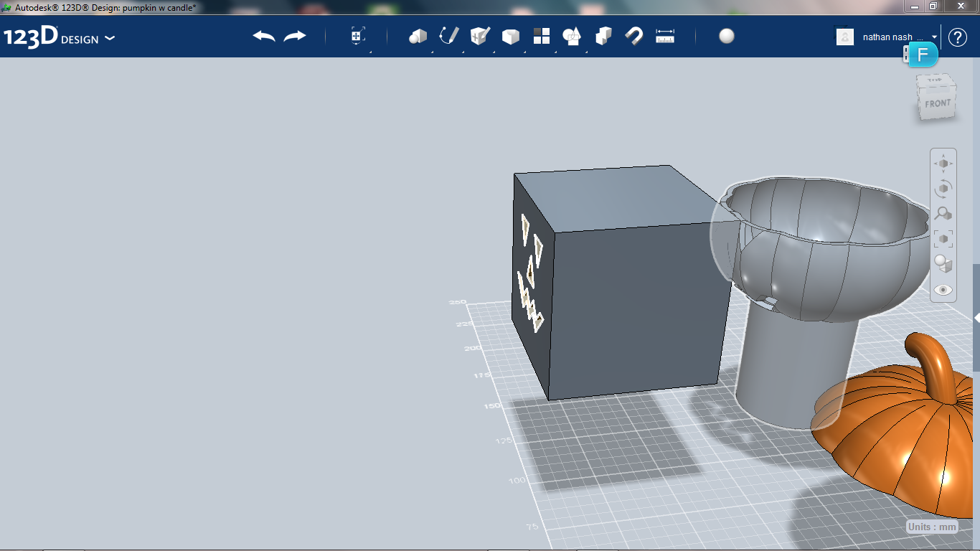The width and height of the screenshot is (980, 551).
Task: Click the TOP face of view cube
Action: (x=935, y=80)
